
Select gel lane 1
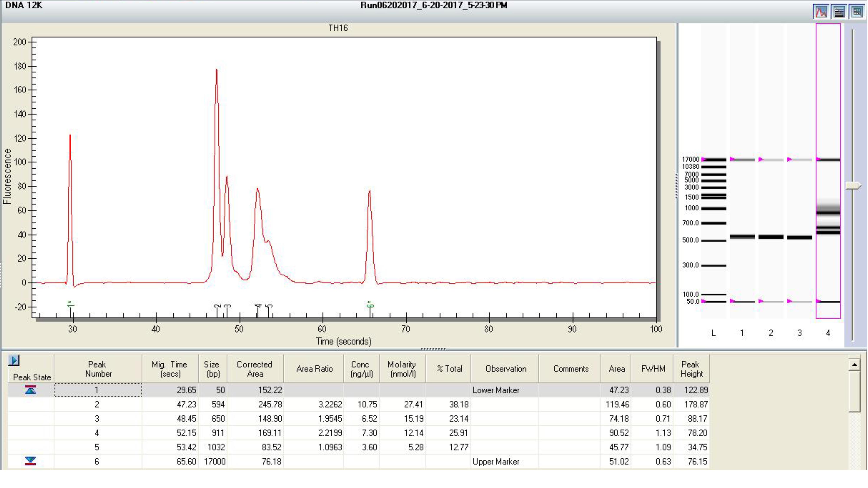(742, 171)
